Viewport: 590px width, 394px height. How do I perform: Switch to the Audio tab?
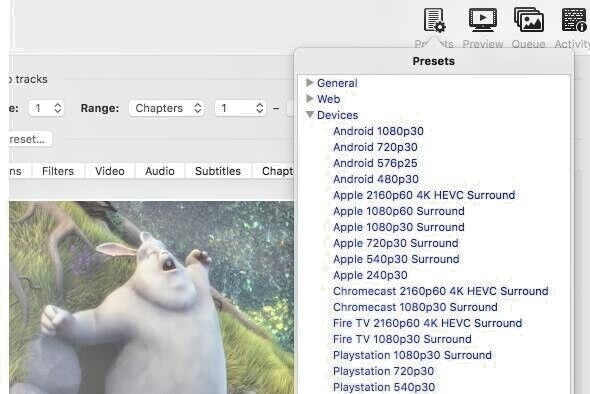tap(160, 171)
